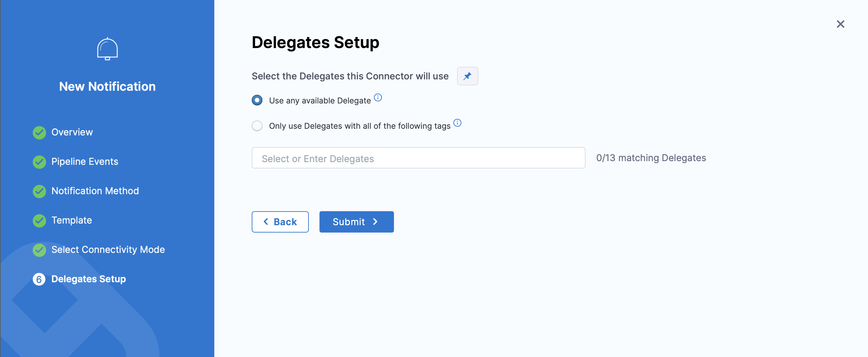Open the Notification Method step
This screenshot has width=868, height=357.
point(95,191)
